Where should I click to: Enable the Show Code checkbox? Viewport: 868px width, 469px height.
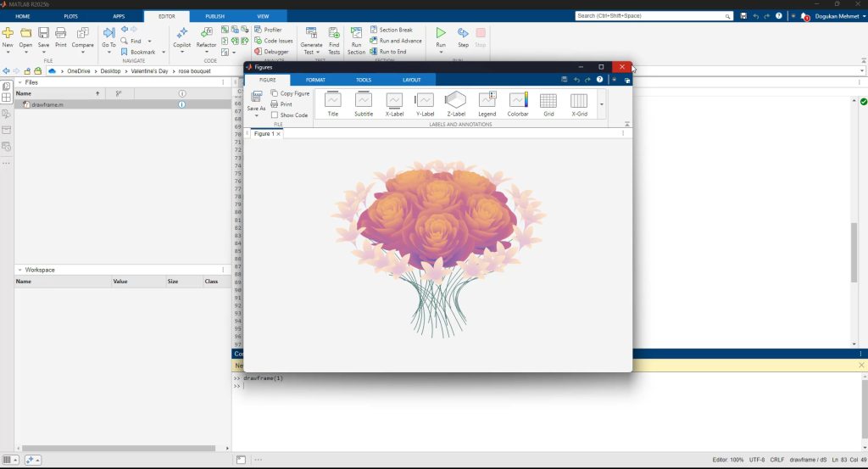[x=275, y=115]
